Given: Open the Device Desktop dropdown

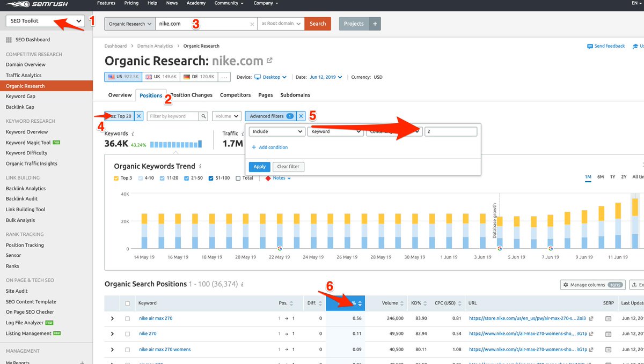Looking at the screenshot, I should click(270, 77).
